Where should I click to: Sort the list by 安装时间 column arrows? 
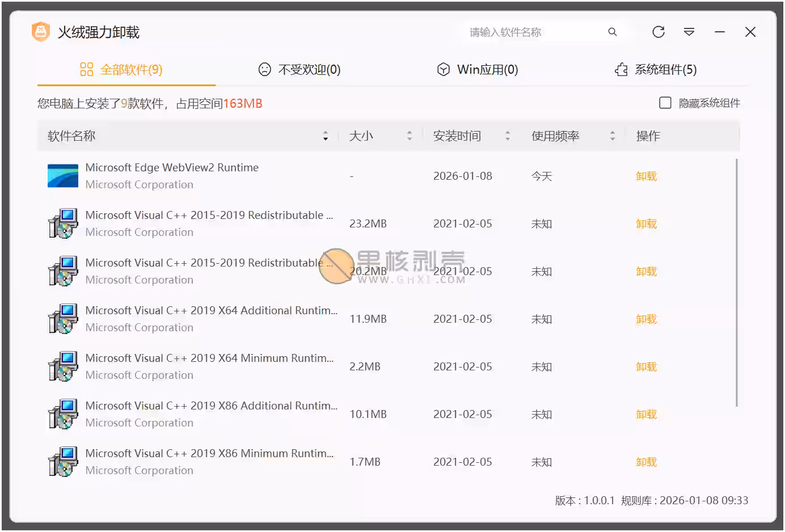coord(508,136)
